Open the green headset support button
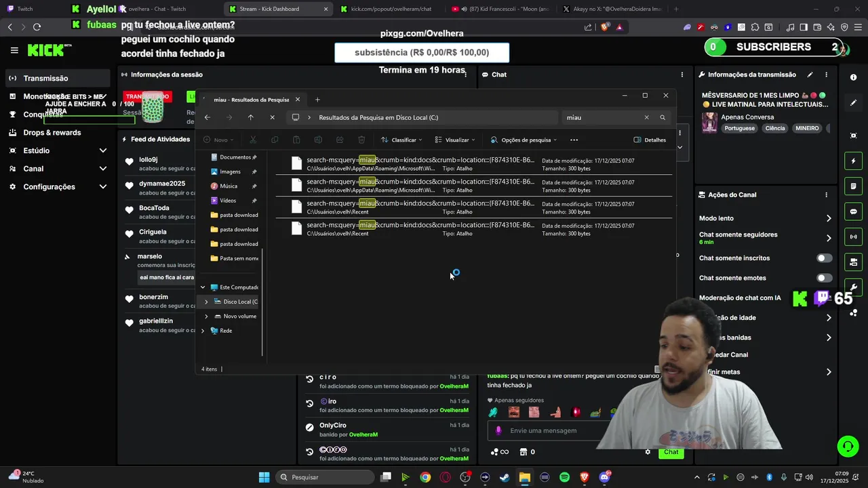Image resolution: width=868 pixels, height=488 pixels. pyautogui.click(x=848, y=446)
